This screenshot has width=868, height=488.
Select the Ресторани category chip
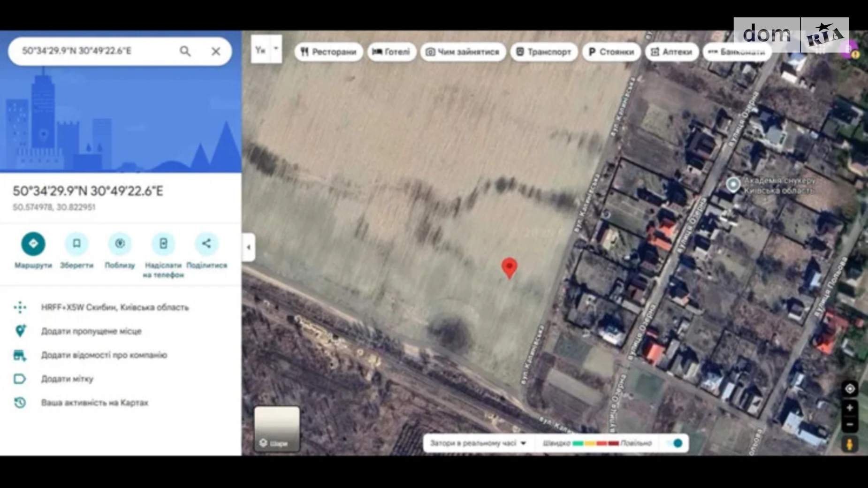pos(328,52)
